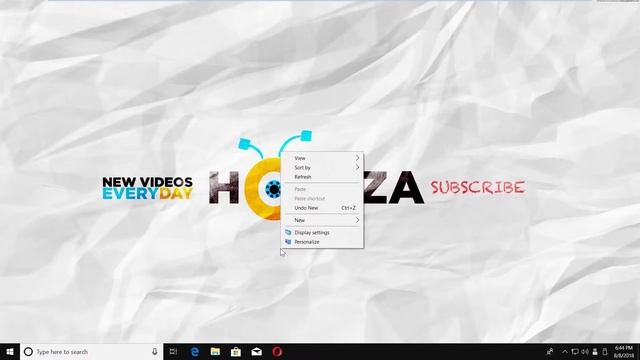Expand the chevron next to Sort by
The image size is (640, 360).
357,167
